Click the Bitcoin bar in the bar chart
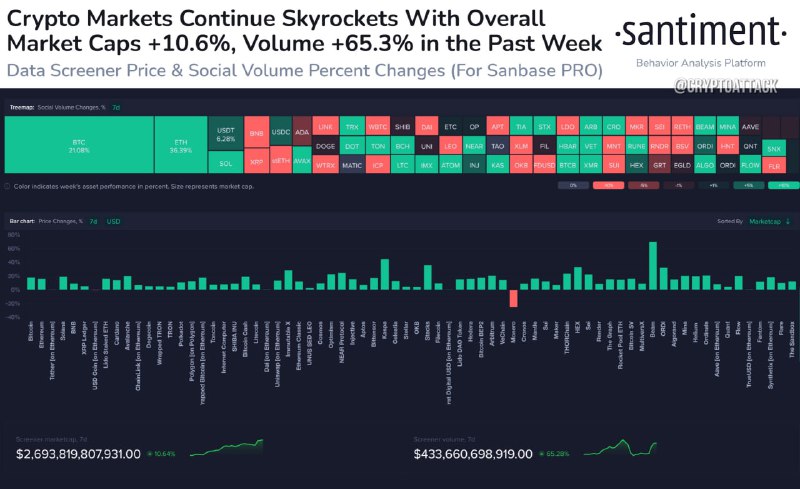 pos(31,284)
